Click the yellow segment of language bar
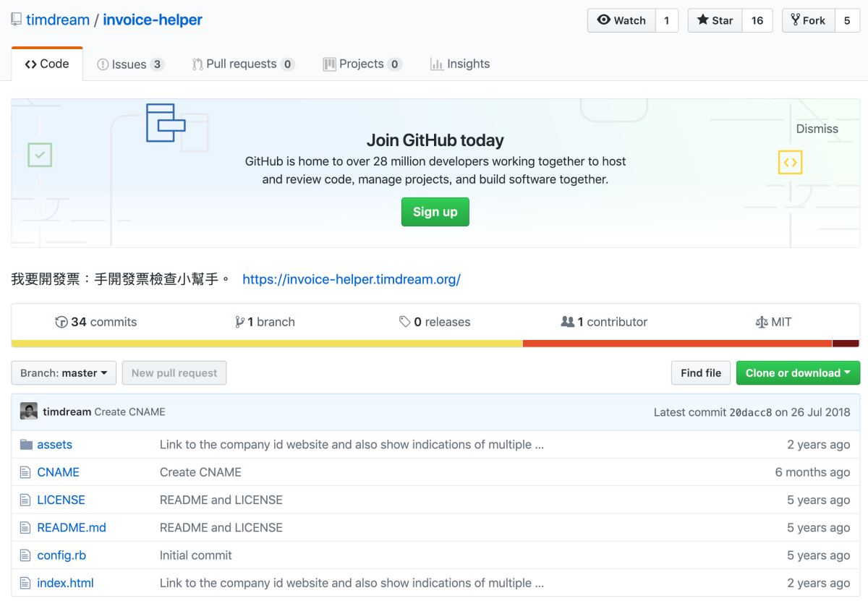Image resolution: width=868 pixels, height=601 pixels. [267, 344]
